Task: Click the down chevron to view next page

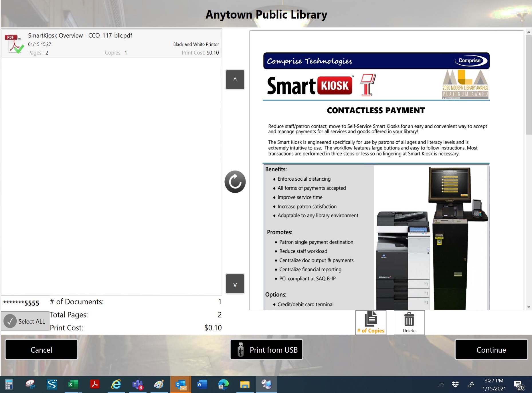Action: pos(235,284)
